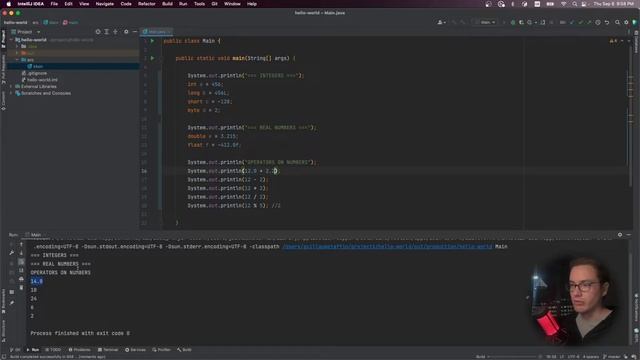Click the print icon in Run console toolbar
The height and width of the screenshot is (360, 640).
(x=22, y=279)
